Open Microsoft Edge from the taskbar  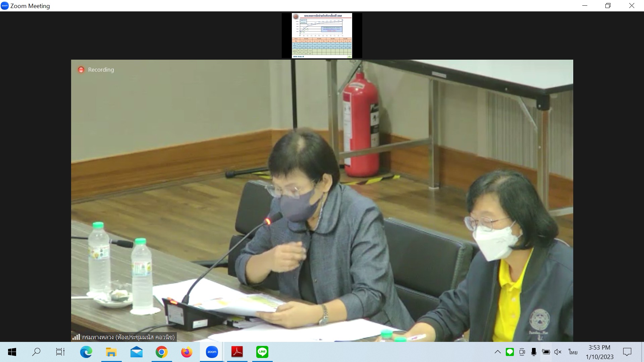pyautogui.click(x=86, y=352)
